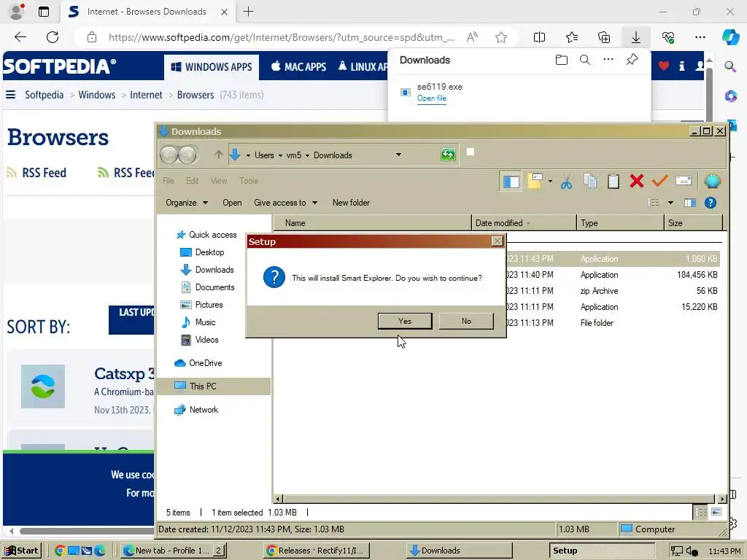Open the view options dropdown arrow
747x560 pixels.
(x=670, y=203)
